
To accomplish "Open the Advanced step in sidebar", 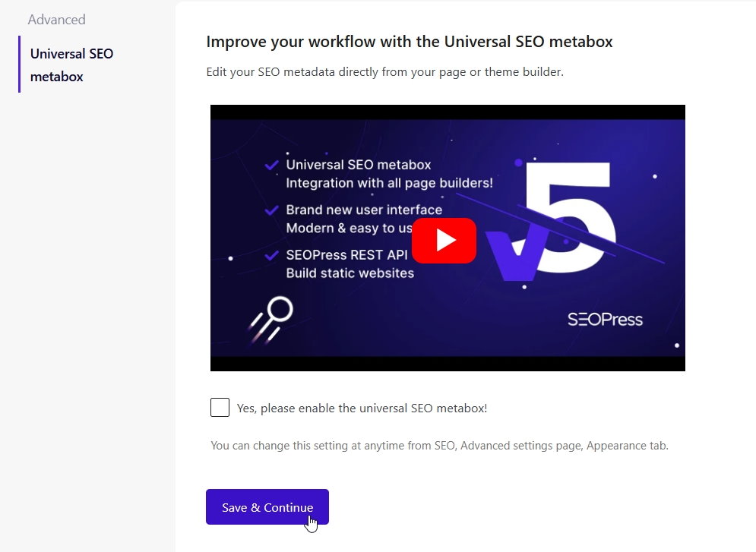I will point(56,20).
